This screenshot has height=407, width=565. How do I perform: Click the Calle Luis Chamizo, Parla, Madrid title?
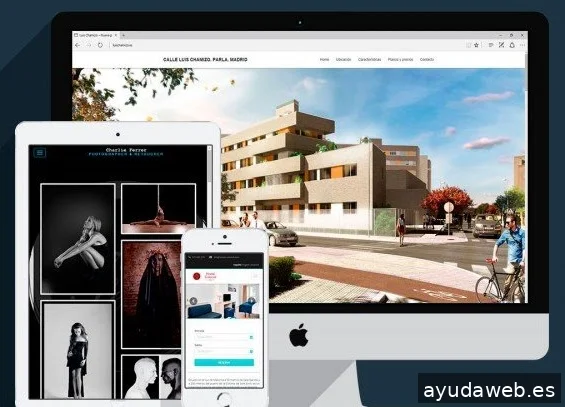click(205, 59)
